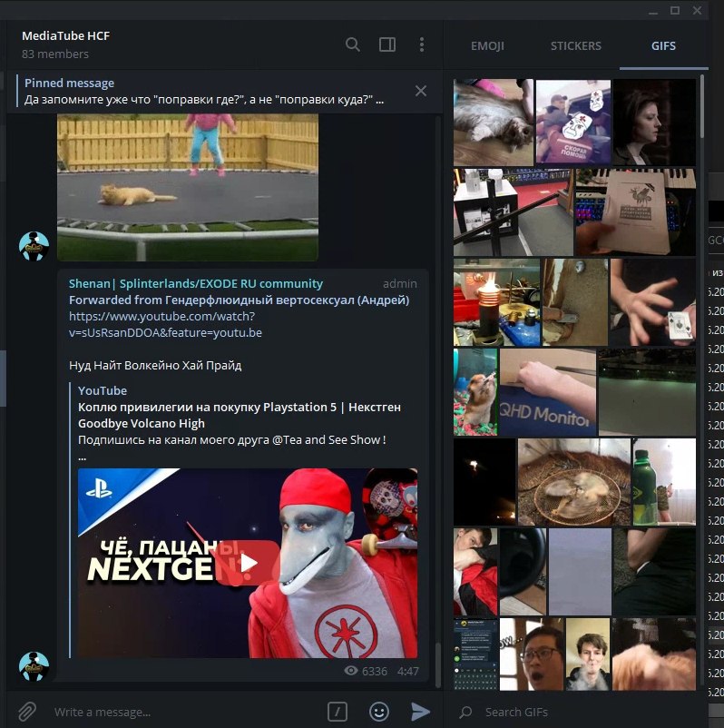Open the pinned message text
This screenshot has height=728, width=724.
204,100
